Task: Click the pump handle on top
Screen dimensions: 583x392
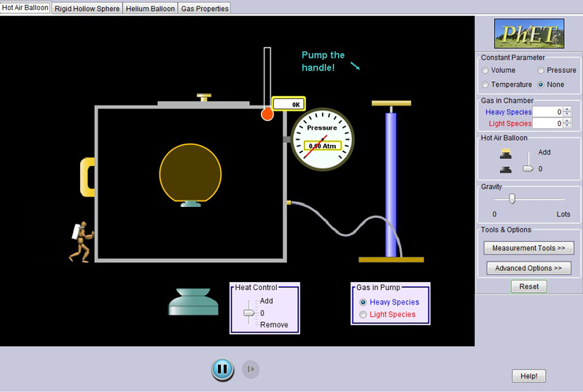Action: click(391, 103)
